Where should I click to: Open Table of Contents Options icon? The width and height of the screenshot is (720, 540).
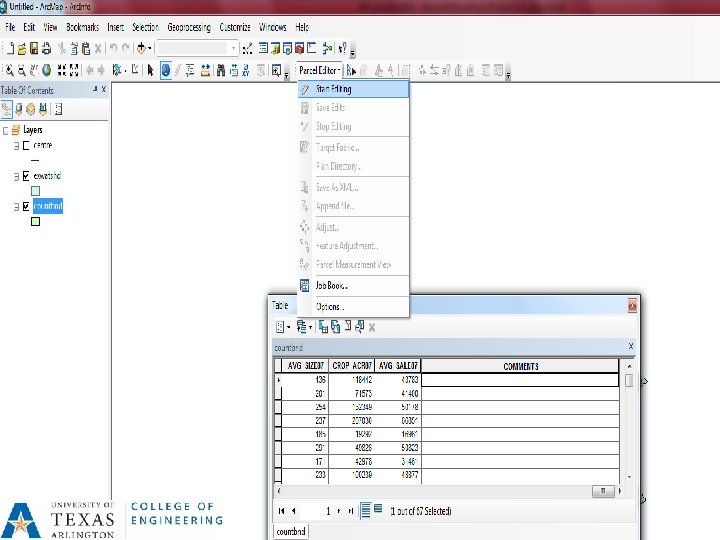(58, 109)
